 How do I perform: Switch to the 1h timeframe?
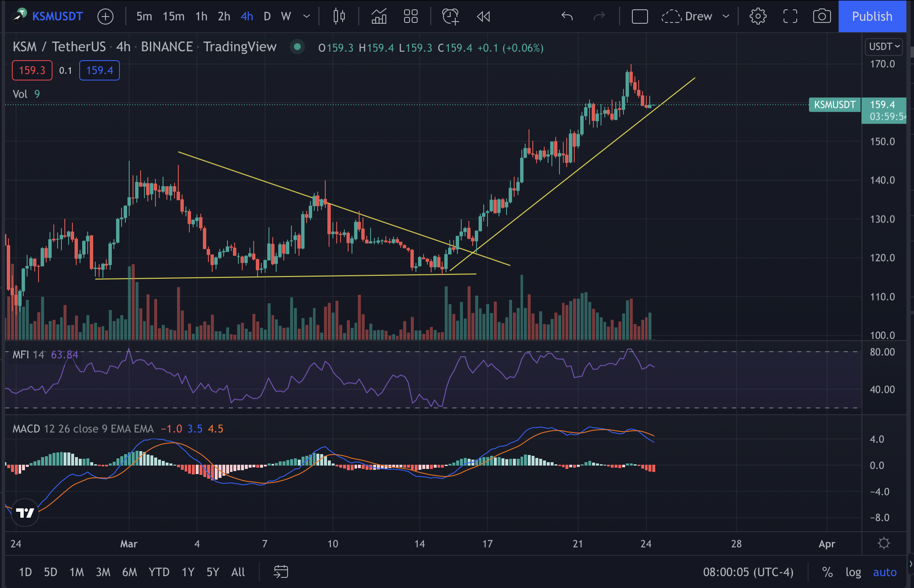click(x=201, y=17)
